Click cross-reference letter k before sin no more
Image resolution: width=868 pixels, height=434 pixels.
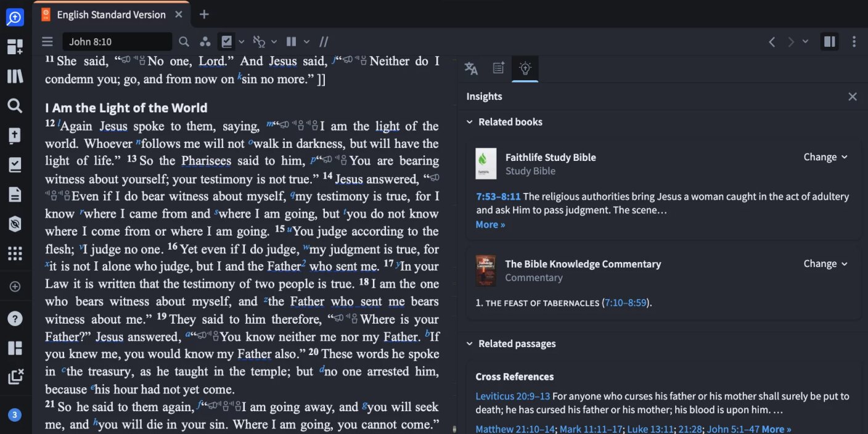point(239,76)
